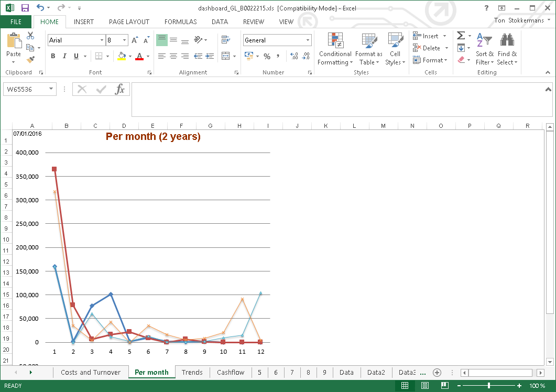Switch to Page Break Preview in status bar
The image size is (556, 392).
pos(445,386)
